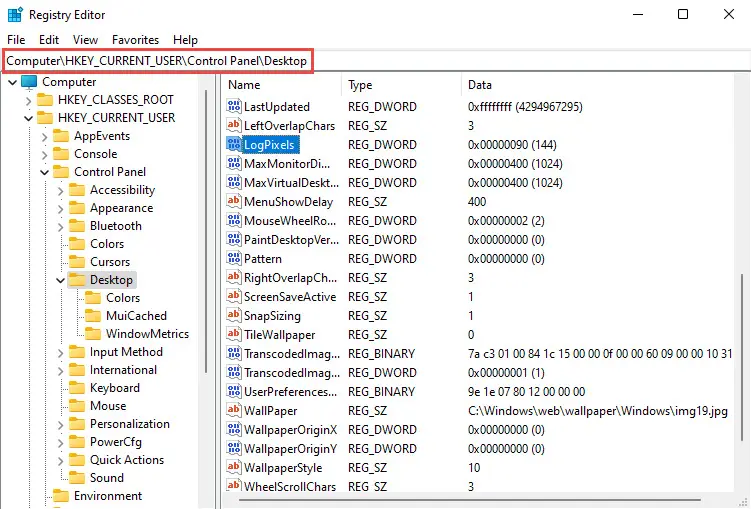
Task: Click the registry path address bar
Action: pos(376,61)
